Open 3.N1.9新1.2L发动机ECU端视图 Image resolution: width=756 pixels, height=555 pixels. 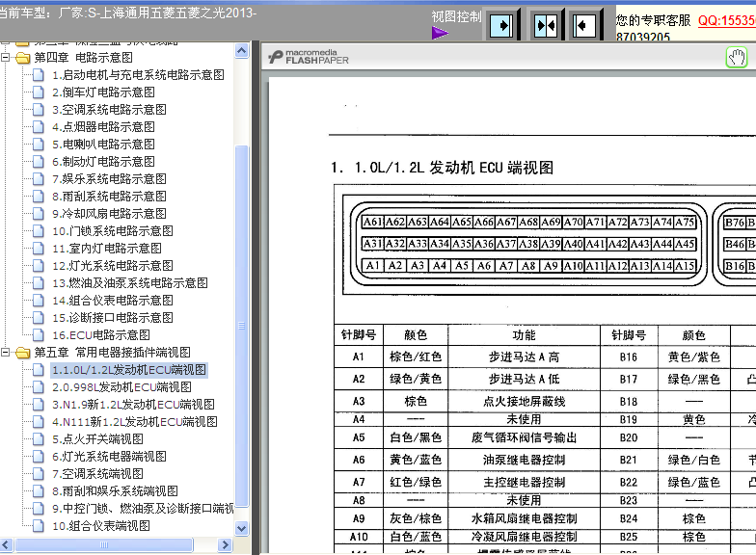click(x=133, y=405)
